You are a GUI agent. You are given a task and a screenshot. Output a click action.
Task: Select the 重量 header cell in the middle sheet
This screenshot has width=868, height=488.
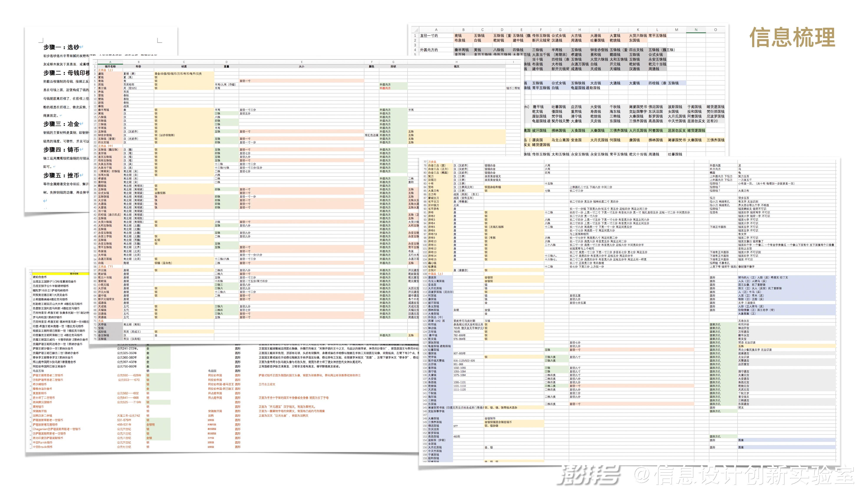click(226, 67)
